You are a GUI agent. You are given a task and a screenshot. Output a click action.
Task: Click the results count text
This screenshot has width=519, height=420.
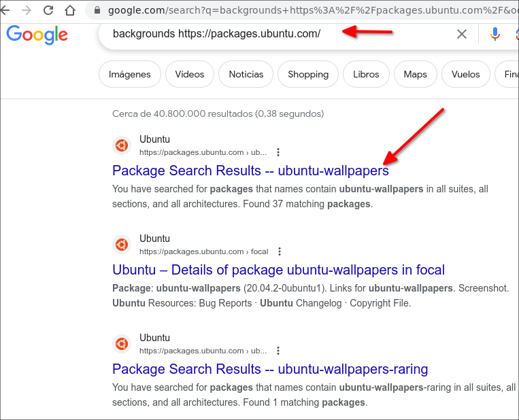pyautogui.click(x=218, y=113)
